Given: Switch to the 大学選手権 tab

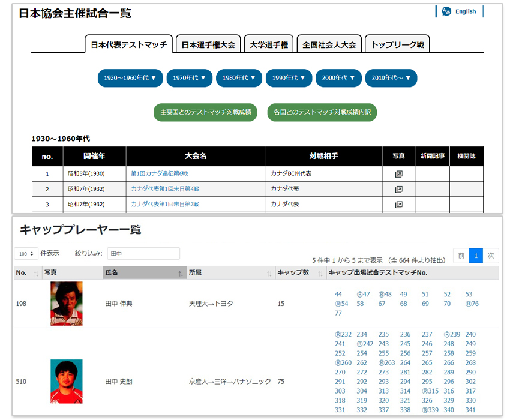Looking at the screenshot, I should (268, 45).
